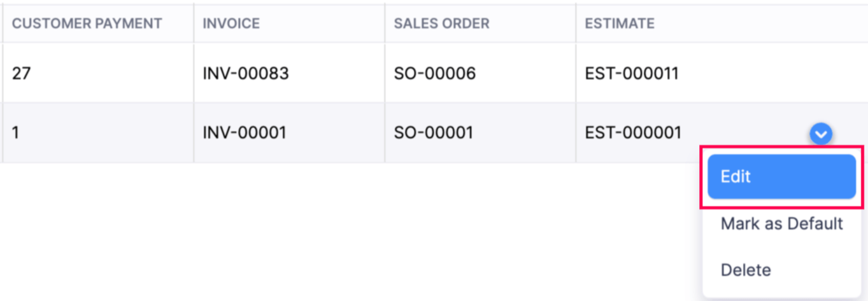Click the Estimate column header
The image size is (868, 301).
[x=620, y=24]
